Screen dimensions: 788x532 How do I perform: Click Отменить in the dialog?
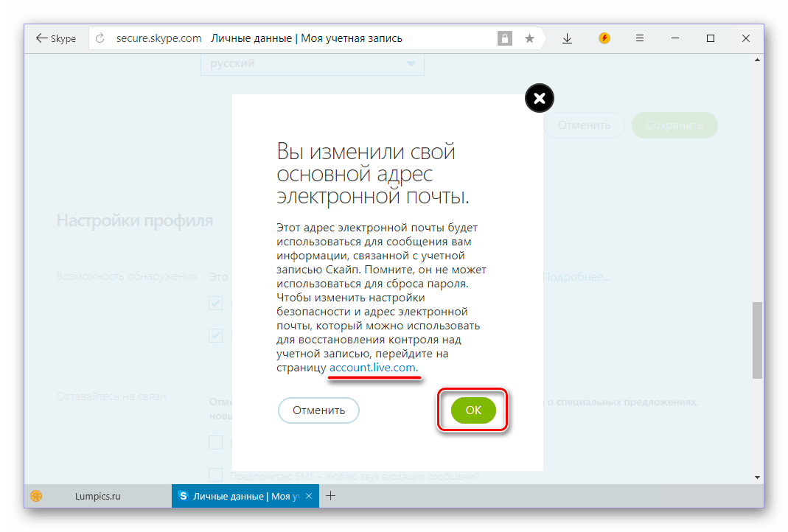point(318,410)
